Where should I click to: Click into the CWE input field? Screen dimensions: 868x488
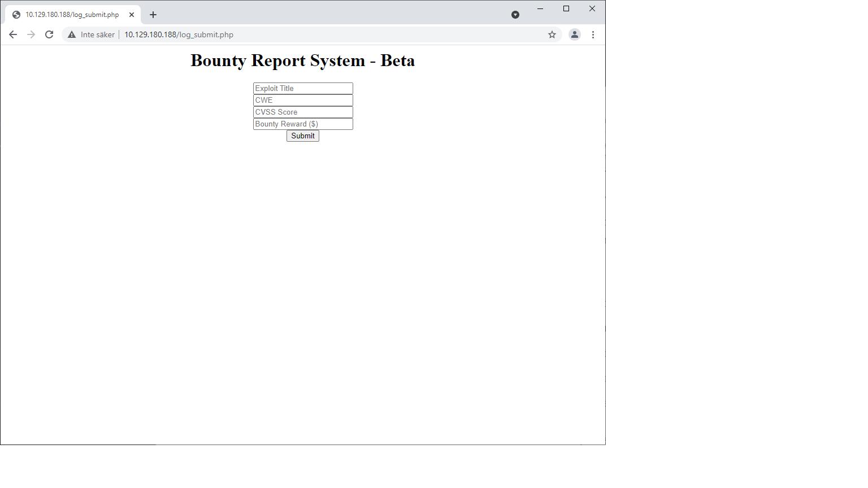pos(303,100)
